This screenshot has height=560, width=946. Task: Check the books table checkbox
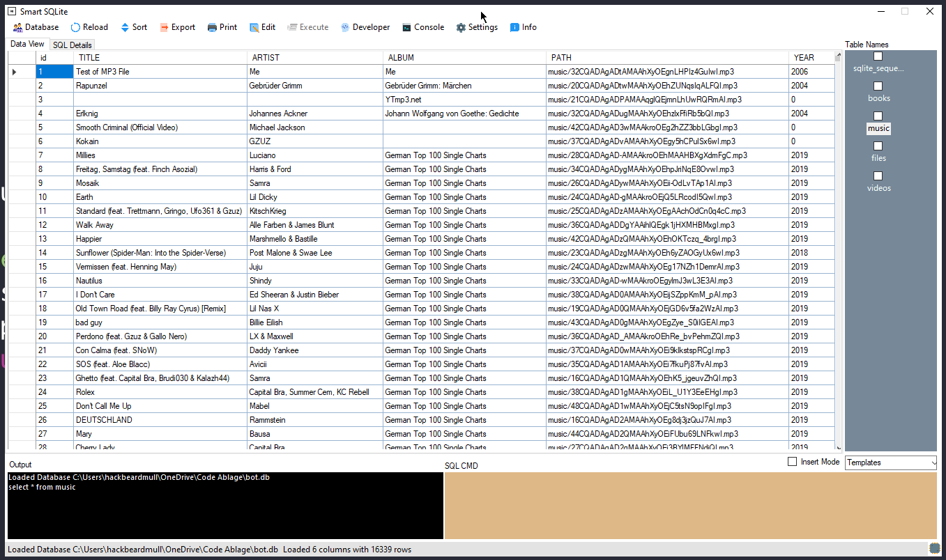click(878, 86)
